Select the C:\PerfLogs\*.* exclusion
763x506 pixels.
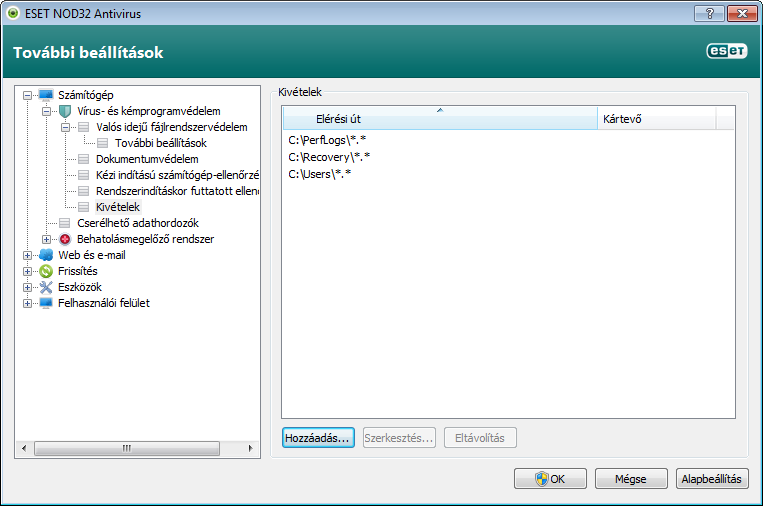tap(327, 140)
